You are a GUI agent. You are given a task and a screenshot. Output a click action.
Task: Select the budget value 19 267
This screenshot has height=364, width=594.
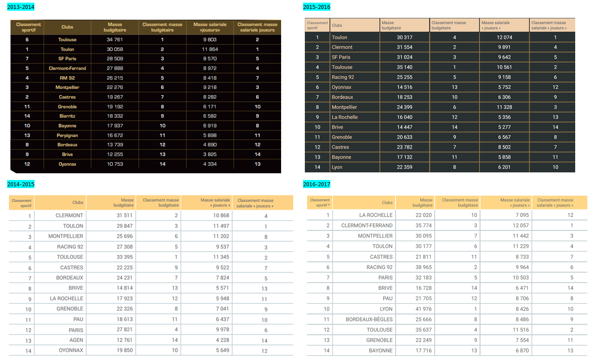[x=115, y=97]
